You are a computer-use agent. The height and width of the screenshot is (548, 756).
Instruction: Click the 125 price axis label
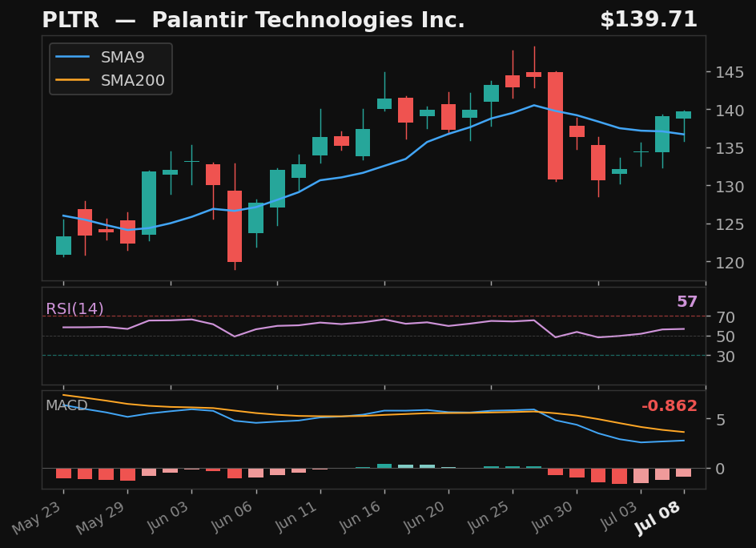[x=730, y=224]
